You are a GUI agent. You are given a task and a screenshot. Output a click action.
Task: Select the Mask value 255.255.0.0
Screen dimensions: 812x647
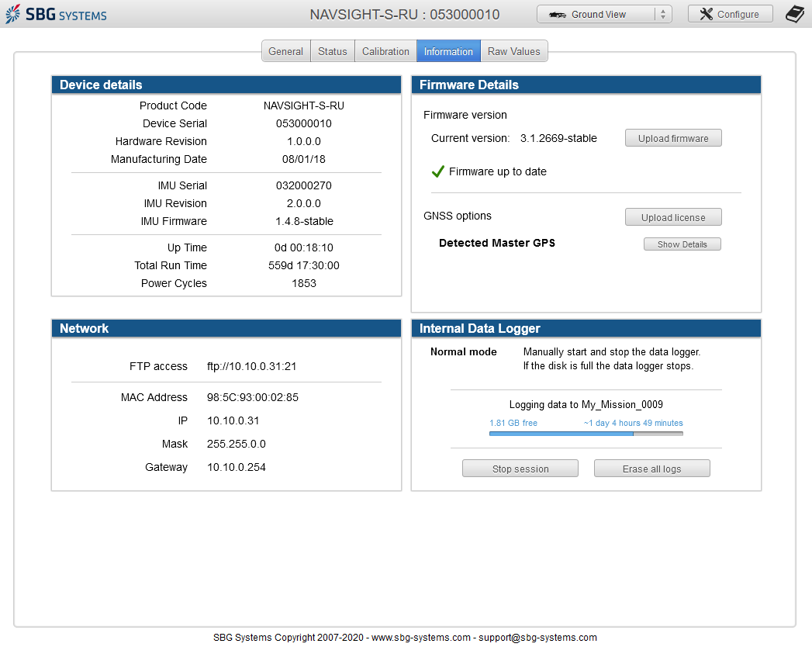point(236,444)
